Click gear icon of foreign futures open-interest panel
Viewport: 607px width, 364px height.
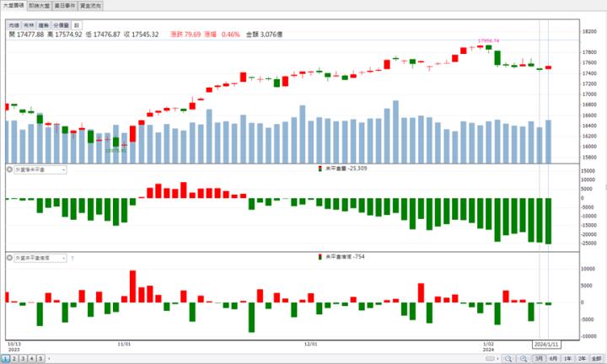[9, 169]
